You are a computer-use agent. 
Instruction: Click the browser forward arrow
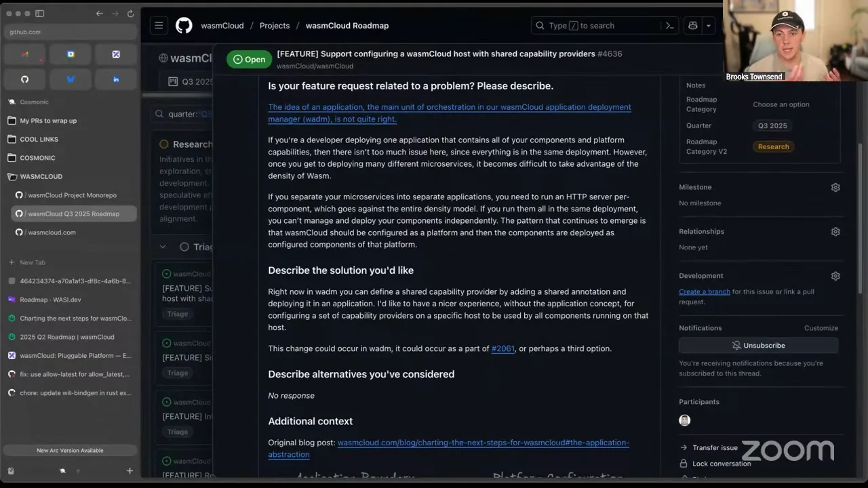point(115,14)
